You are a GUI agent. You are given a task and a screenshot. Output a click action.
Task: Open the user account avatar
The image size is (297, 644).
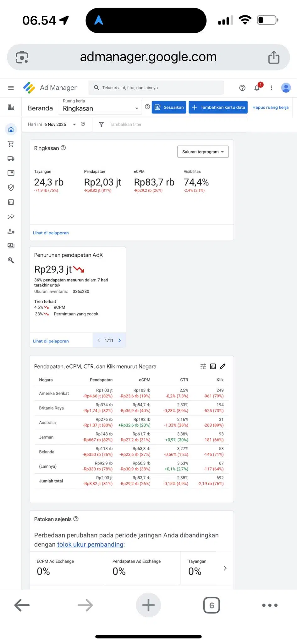(x=286, y=88)
